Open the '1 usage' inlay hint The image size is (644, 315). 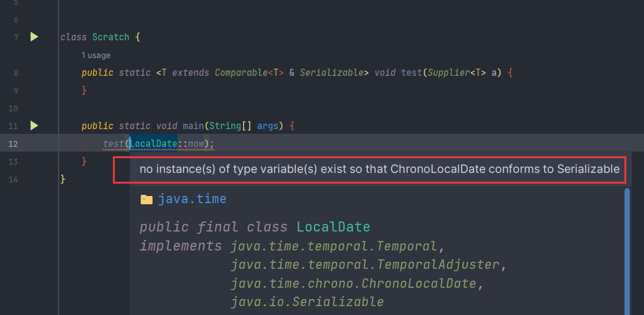pos(96,55)
